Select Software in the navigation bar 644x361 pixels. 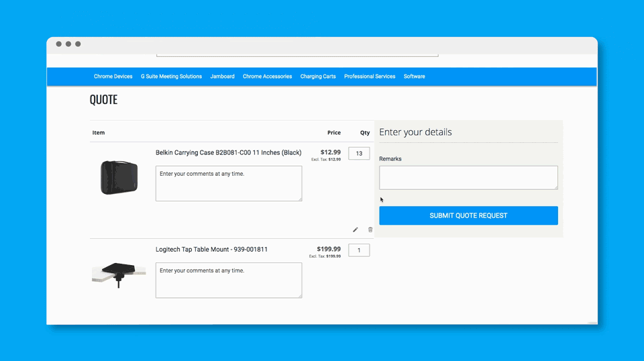414,76
